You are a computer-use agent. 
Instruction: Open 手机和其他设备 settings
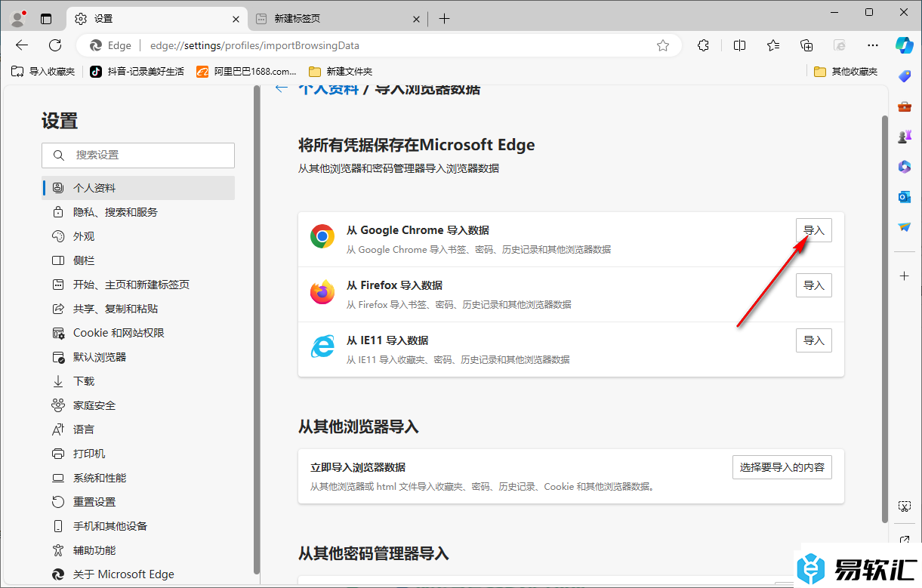[138, 526]
